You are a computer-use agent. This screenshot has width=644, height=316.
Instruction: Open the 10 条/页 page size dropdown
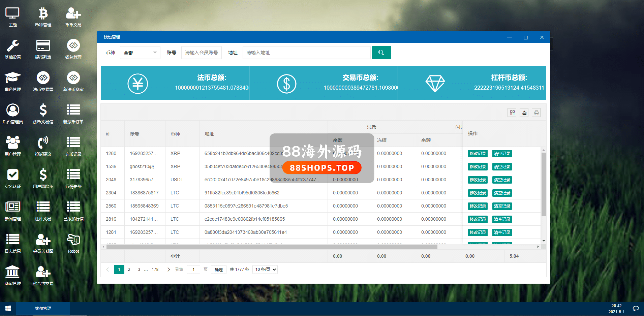[266, 270]
